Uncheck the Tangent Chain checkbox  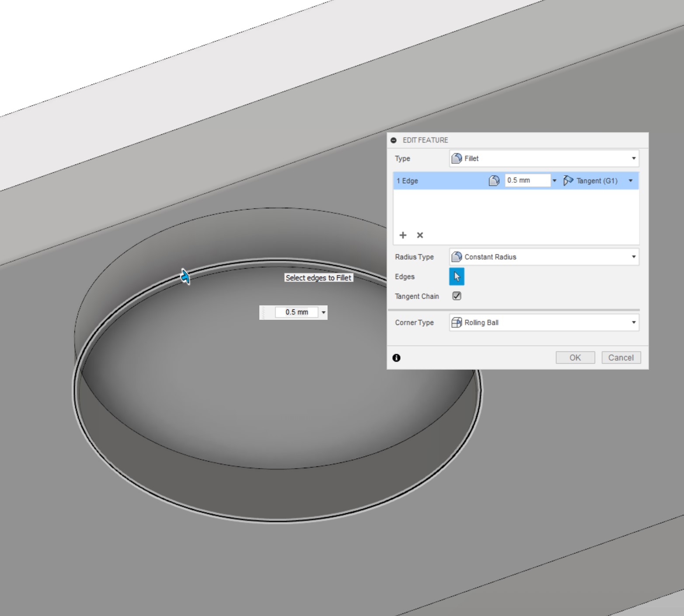[457, 296]
